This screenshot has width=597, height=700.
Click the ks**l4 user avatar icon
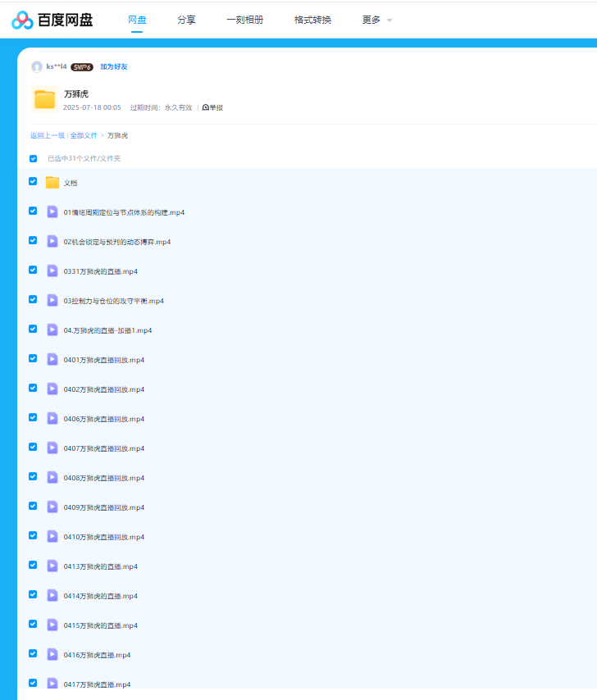coord(37,66)
